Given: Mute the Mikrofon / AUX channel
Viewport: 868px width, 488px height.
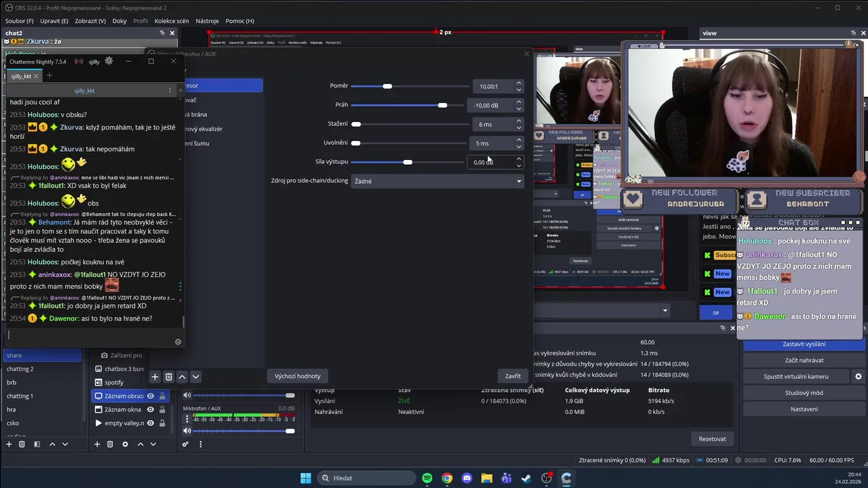Looking at the screenshot, I should (187, 430).
